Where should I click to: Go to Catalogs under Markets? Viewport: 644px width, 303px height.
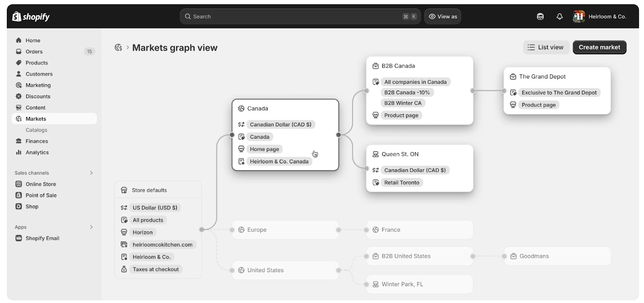click(37, 130)
